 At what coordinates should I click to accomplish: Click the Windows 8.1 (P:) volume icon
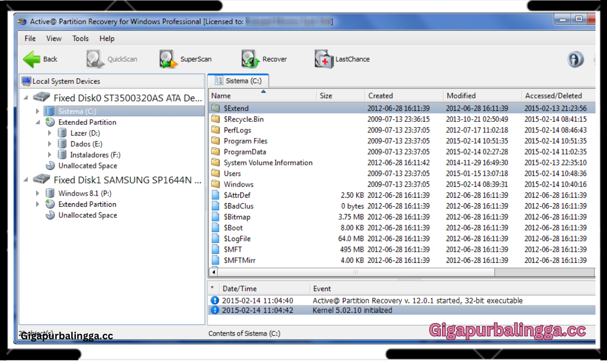(50, 193)
